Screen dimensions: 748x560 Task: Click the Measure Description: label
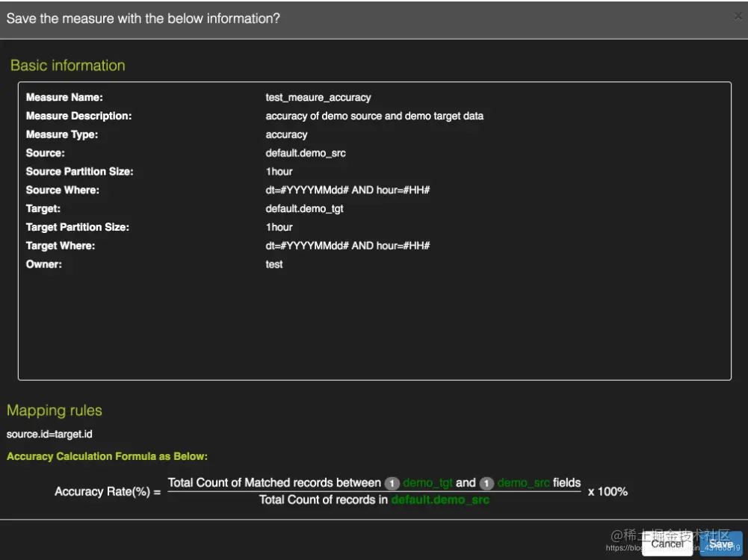point(78,116)
